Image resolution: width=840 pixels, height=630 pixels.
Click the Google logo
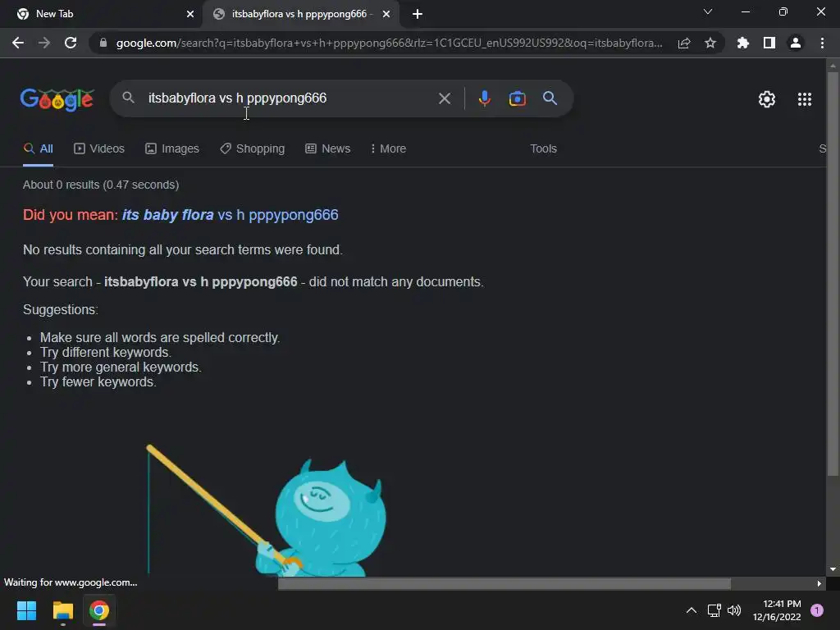[57, 99]
